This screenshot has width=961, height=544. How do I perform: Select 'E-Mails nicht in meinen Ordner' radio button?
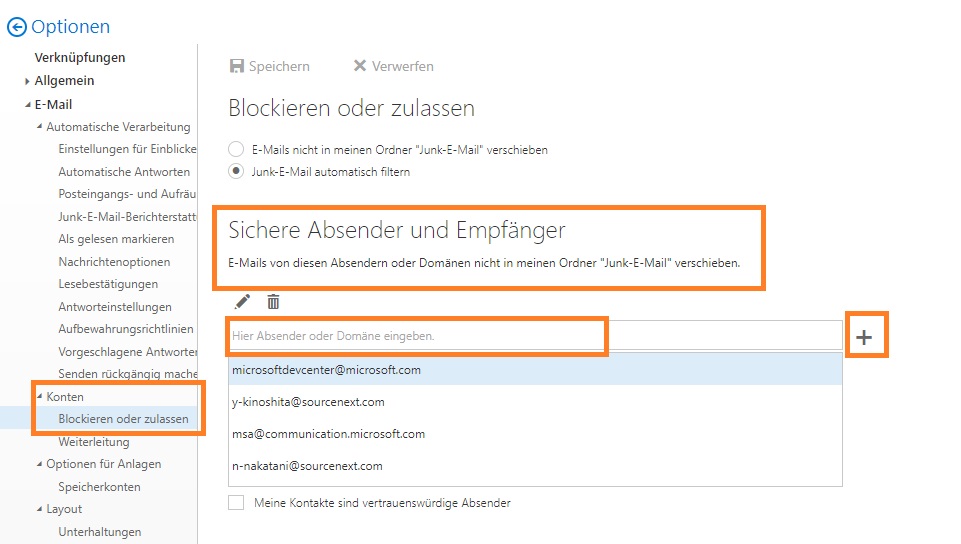pyautogui.click(x=236, y=149)
